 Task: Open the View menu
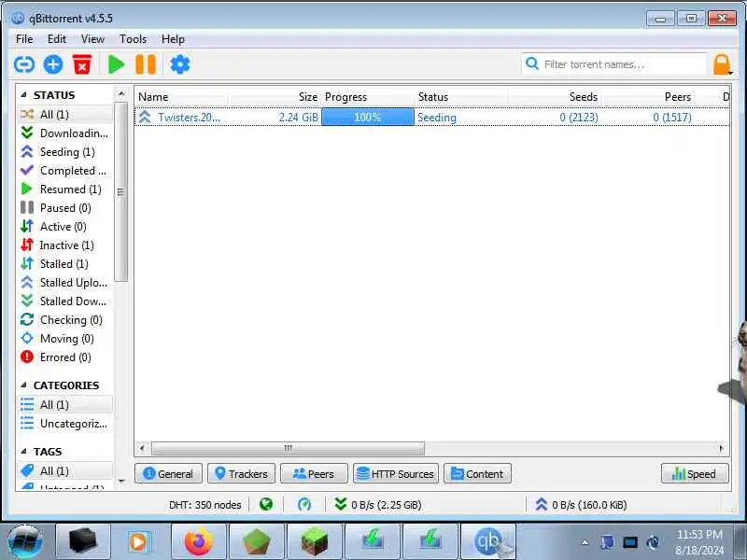point(92,39)
